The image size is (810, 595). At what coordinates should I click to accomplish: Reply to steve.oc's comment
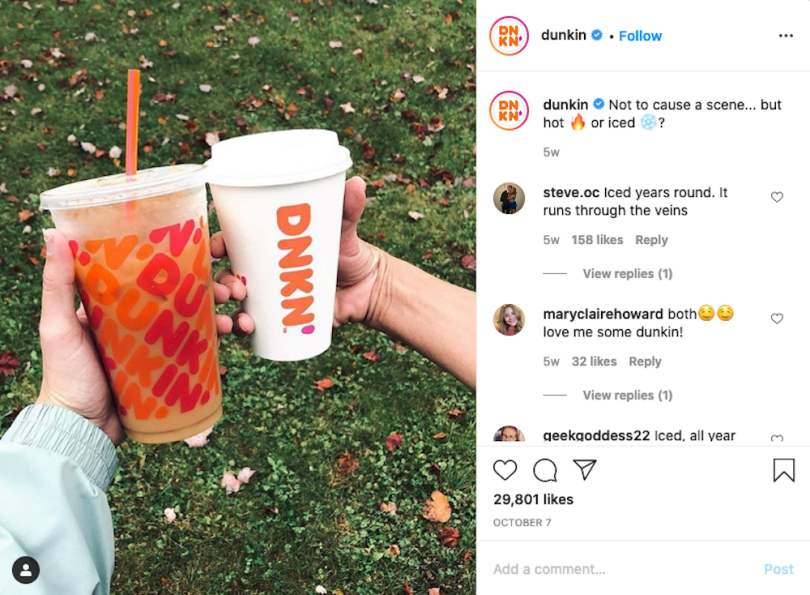pos(651,240)
